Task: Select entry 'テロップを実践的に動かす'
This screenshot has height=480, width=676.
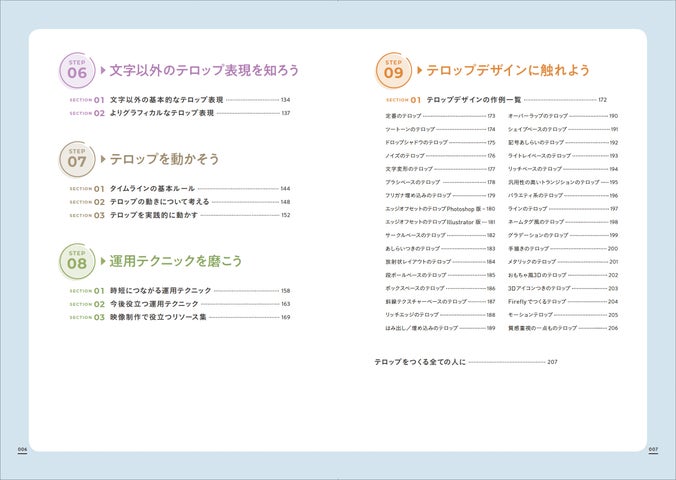Action: pyautogui.click(x=153, y=215)
